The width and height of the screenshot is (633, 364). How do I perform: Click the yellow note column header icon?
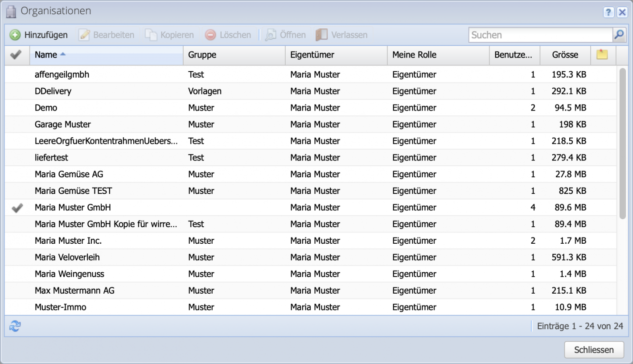pos(602,55)
